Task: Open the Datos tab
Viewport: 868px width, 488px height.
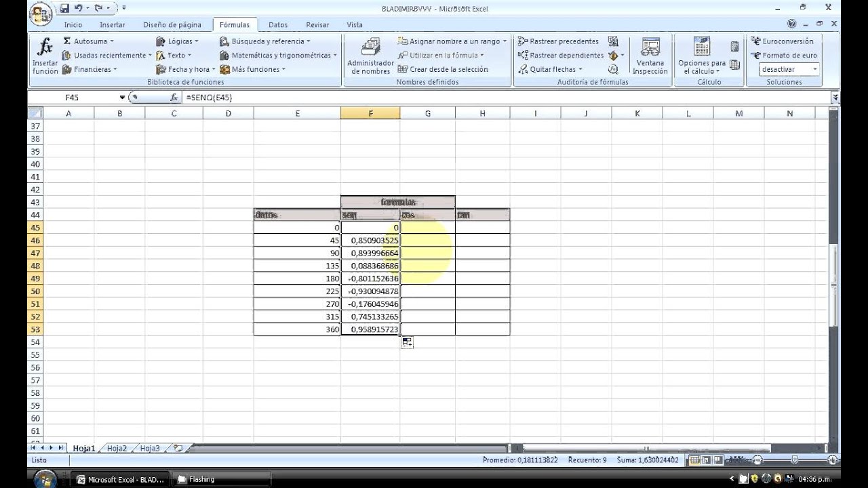Action: (278, 25)
